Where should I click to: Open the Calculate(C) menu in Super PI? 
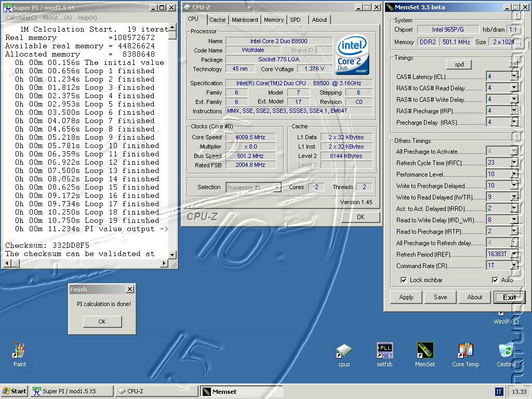point(21,18)
